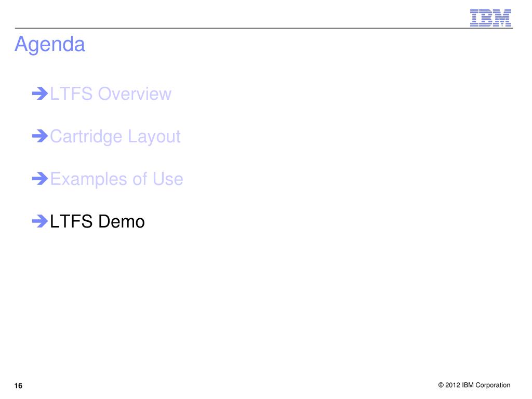This screenshot has height=399, width=532.
Task: Open the highlighted LTFS Demo agenda item
Action: [97, 221]
